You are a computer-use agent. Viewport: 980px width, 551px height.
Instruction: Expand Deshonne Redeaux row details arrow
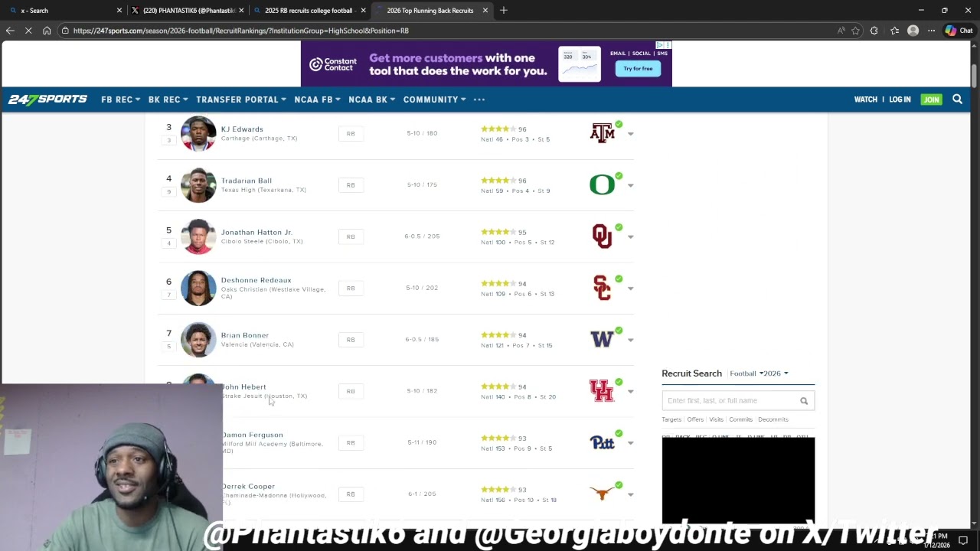click(x=631, y=289)
